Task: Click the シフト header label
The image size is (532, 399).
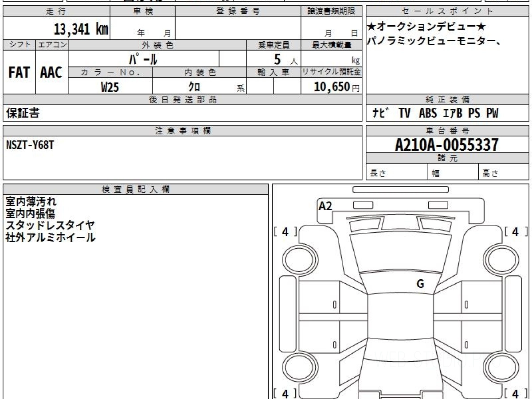Action: (x=19, y=45)
